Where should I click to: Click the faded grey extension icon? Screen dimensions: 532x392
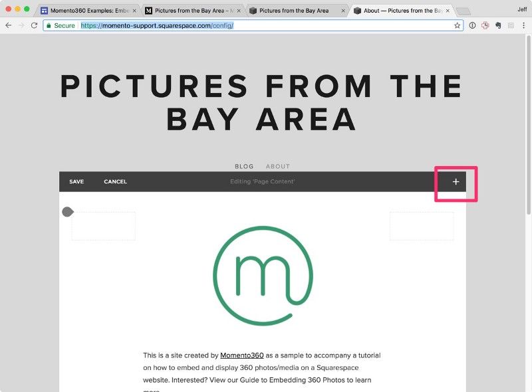click(511, 25)
